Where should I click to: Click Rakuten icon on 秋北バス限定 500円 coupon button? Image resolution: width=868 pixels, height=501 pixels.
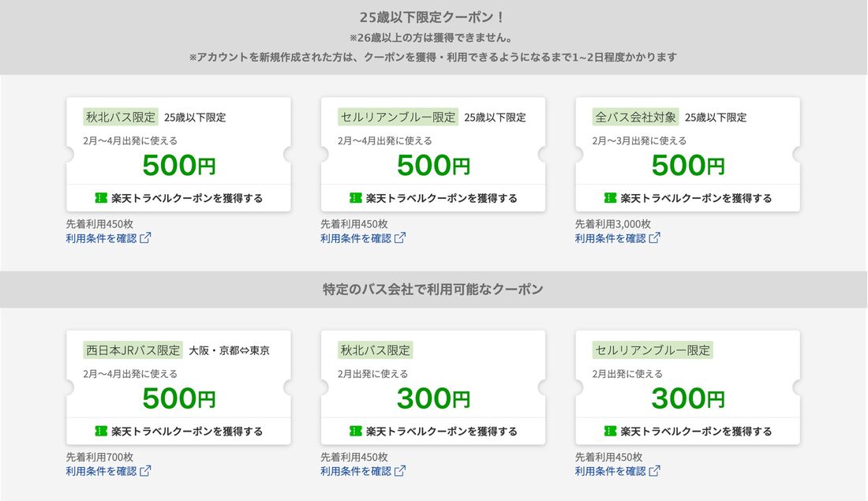[98, 198]
